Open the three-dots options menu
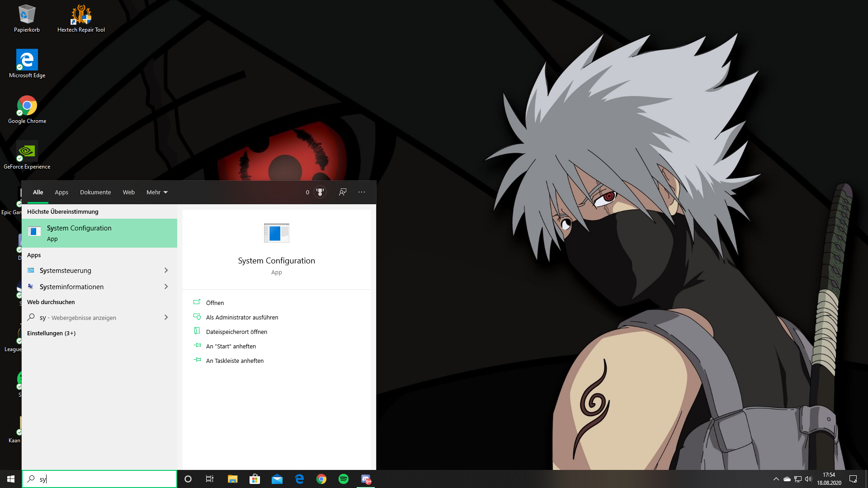868x488 pixels. [x=362, y=192]
